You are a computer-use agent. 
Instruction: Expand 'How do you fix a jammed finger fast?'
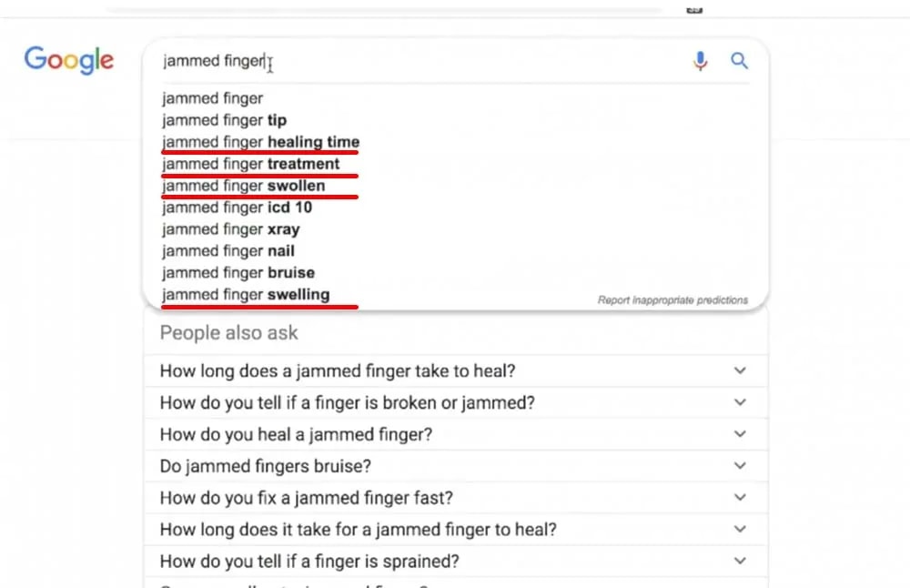pyautogui.click(x=456, y=498)
